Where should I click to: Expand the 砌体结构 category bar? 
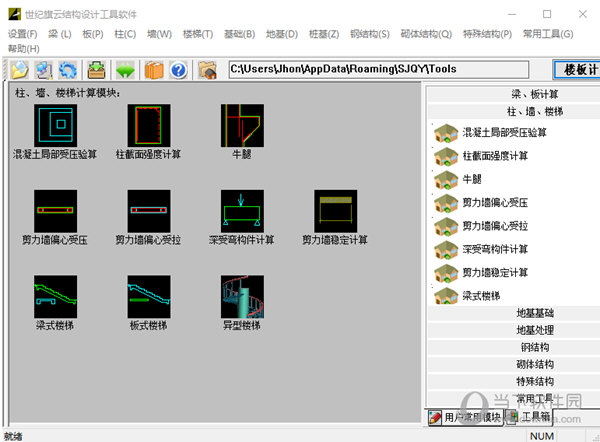coord(512,364)
